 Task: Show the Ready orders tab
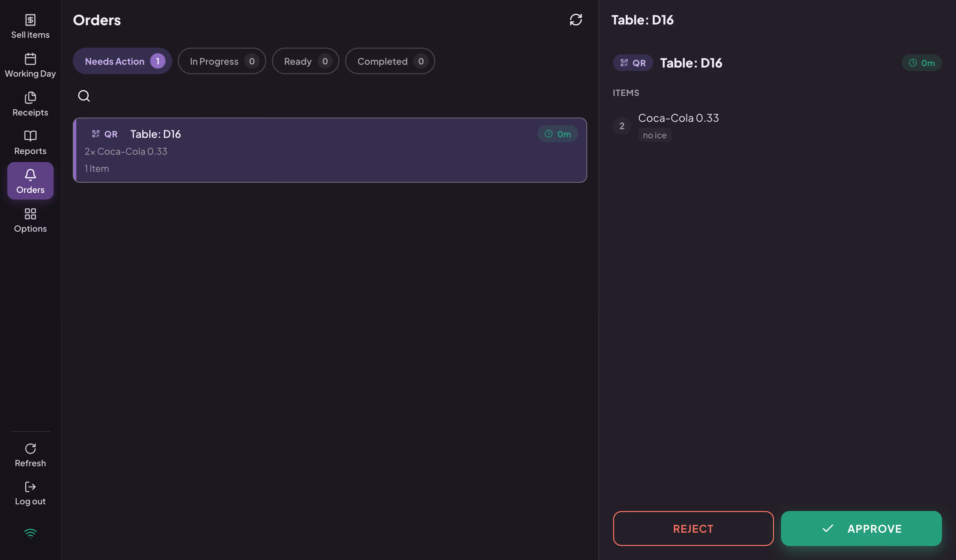(305, 61)
